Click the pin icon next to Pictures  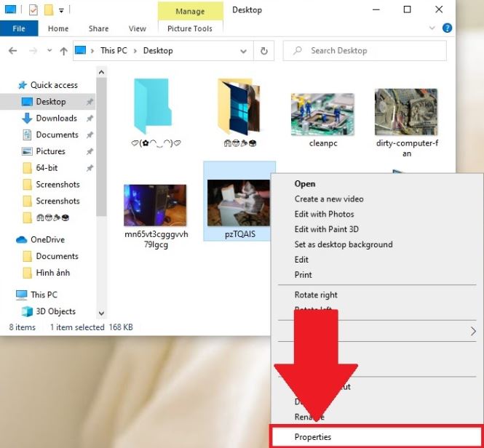90,152
